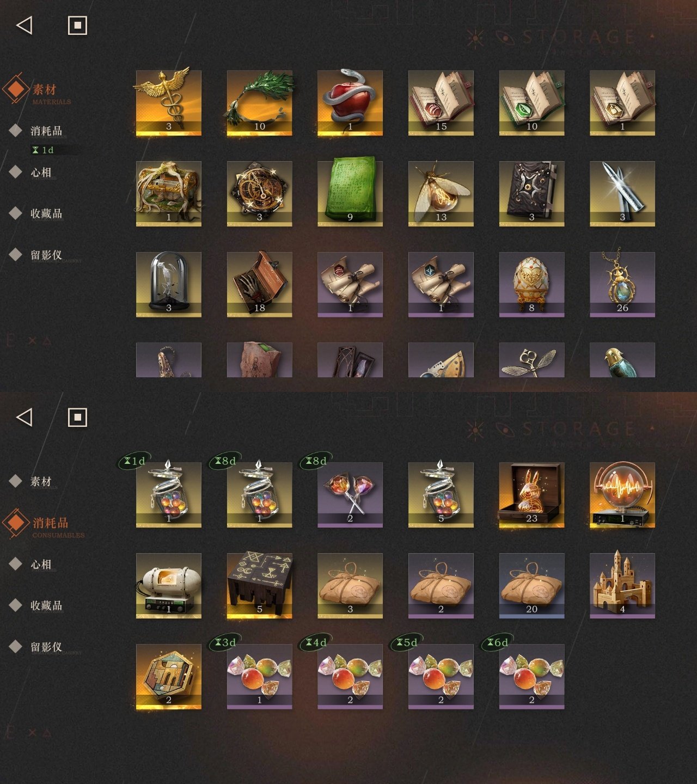The image size is (697, 784).
Task: Open the 心相 tab in the lower sidebar
Action: point(41,564)
